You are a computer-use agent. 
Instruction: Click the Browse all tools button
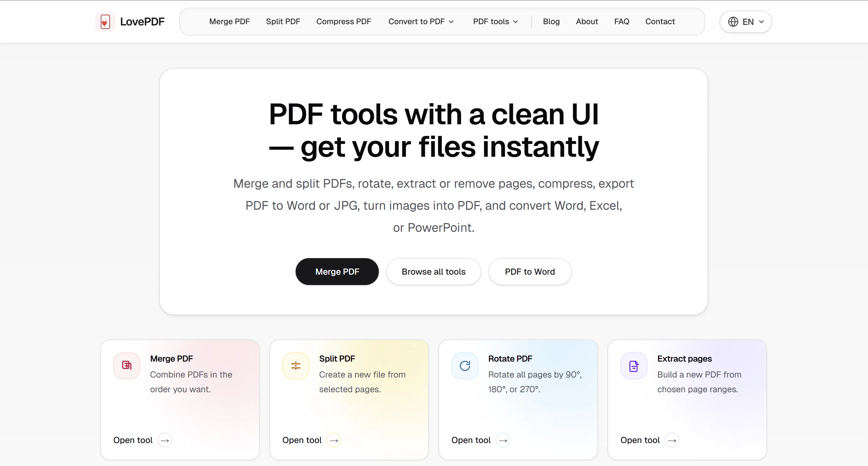(x=434, y=272)
